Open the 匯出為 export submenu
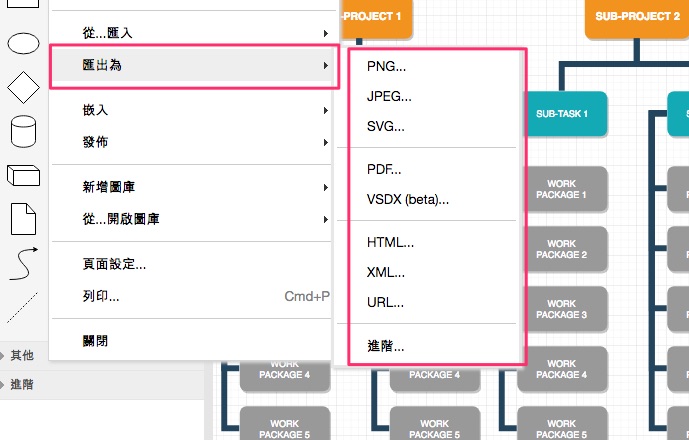 191,65
